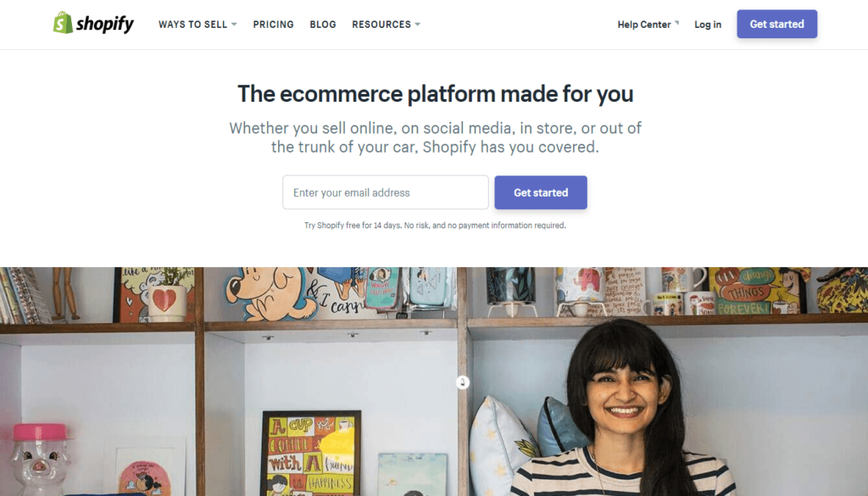The width and height of the screenshot is (868, 496).
Task: Click the chevron icon next to WAYS TO SELL
Action: point(236,25)
